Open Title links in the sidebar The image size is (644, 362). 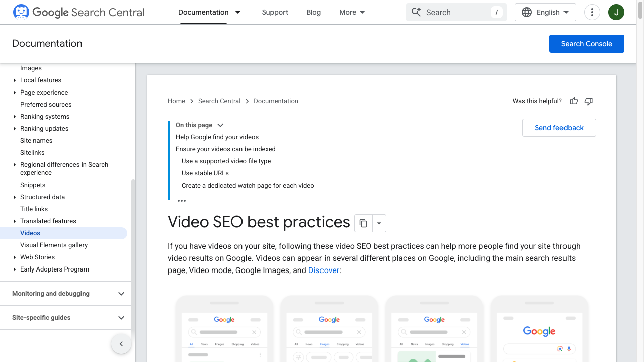click(34, 209)
